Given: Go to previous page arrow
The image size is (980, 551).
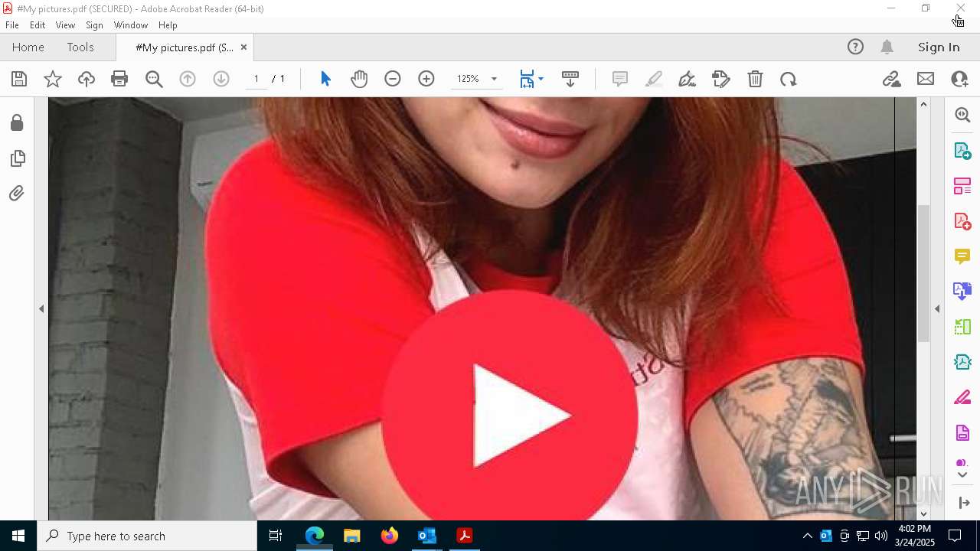Looking at the screenshot, I should 188,79.
